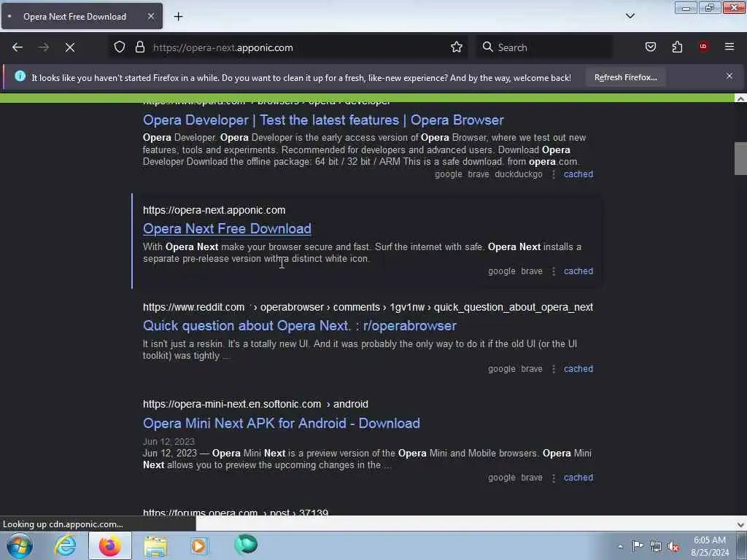The image size is (747, 560).
Task: Open Save to Pocket
Action: [651, 47]
